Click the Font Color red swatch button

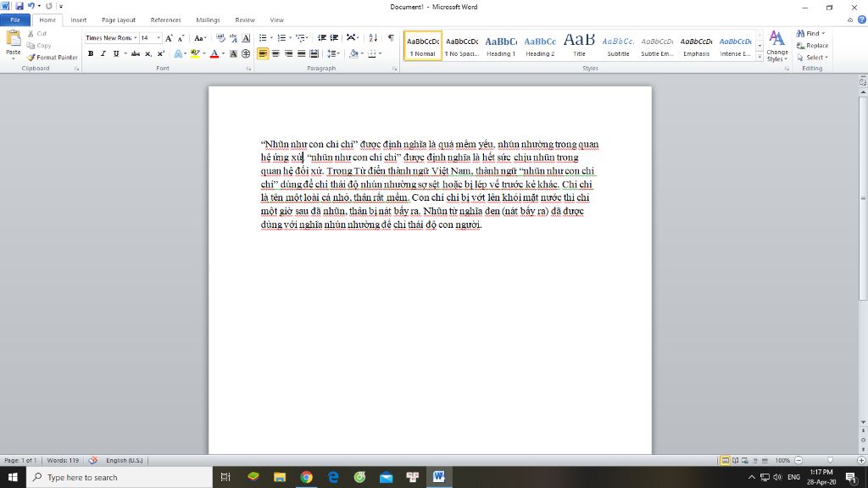[214, 53]
